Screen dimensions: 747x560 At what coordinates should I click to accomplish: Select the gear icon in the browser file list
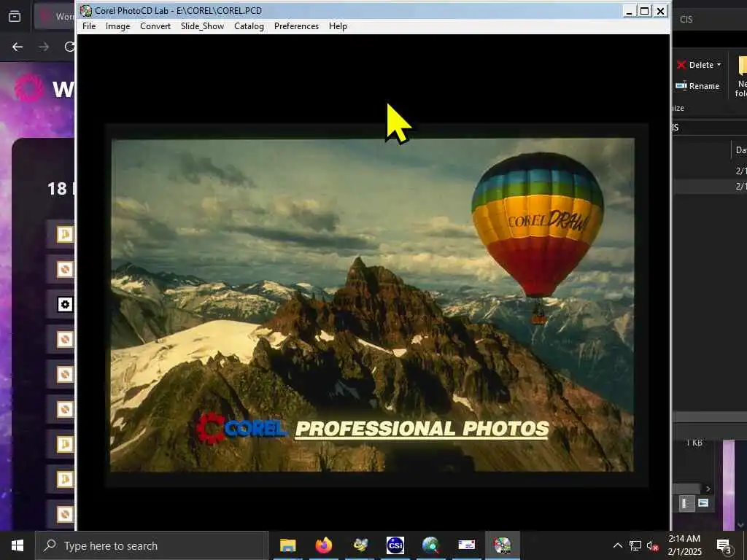(65, 304)
